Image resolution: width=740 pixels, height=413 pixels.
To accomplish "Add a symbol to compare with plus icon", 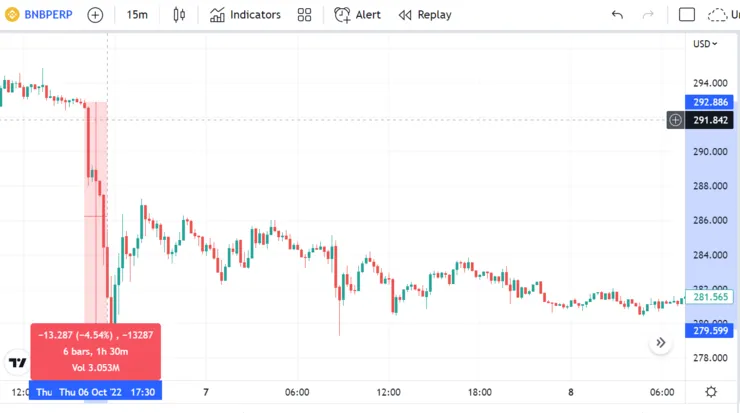I will [x=95, y=15].
